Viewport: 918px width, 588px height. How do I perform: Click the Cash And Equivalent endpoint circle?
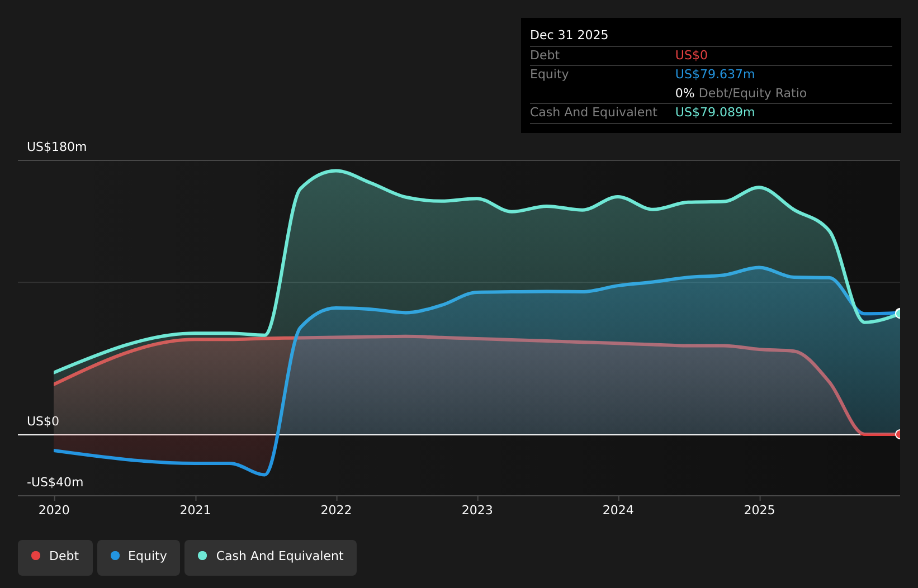click(x=898, y=315)
